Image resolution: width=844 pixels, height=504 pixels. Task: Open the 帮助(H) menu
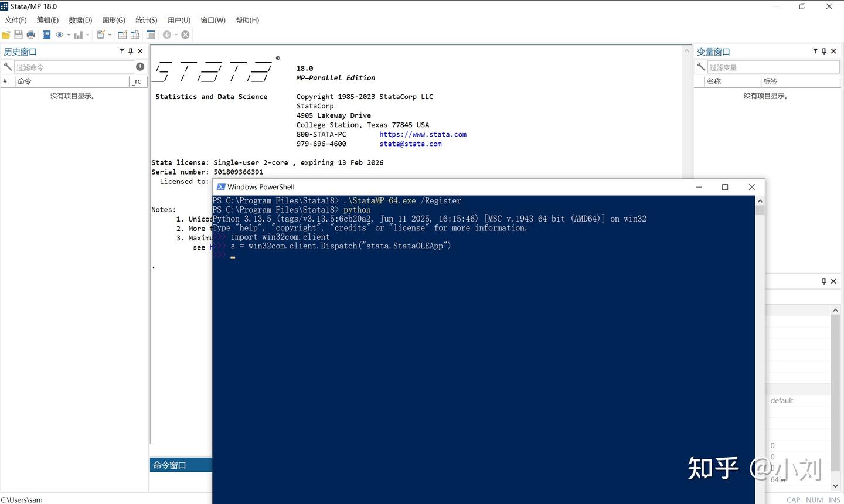click(x=247, y=21)
